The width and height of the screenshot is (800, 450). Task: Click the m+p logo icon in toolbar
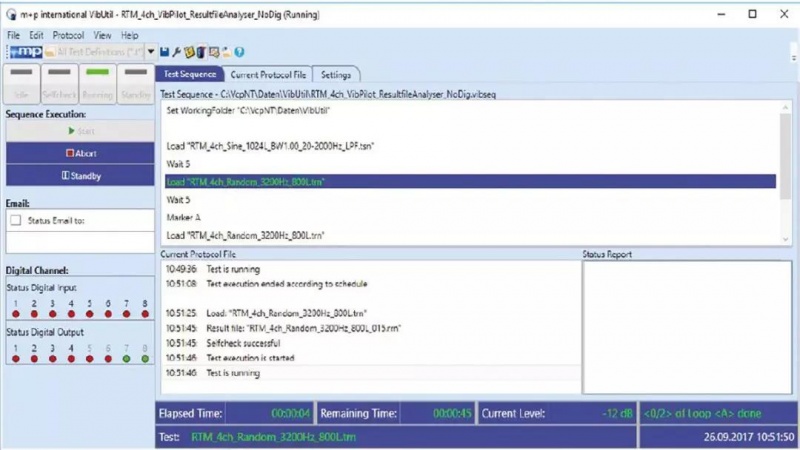(25, 52)
